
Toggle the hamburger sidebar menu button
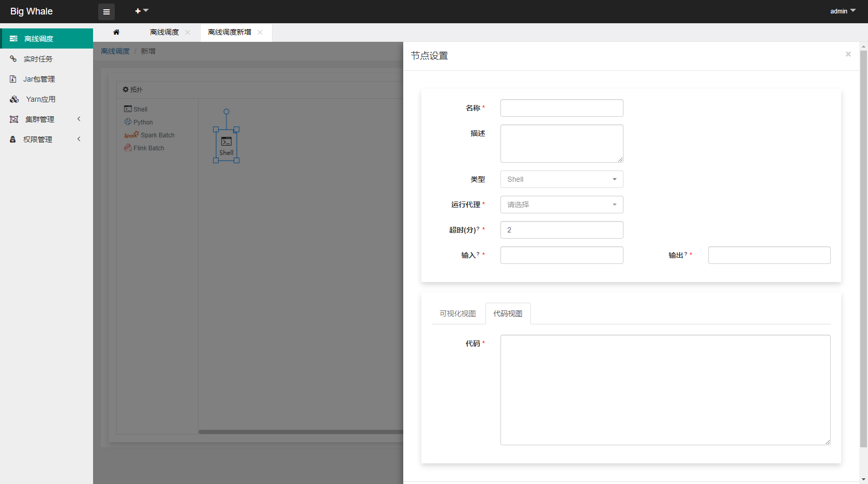pyautogui.click(x=106, y=11)
